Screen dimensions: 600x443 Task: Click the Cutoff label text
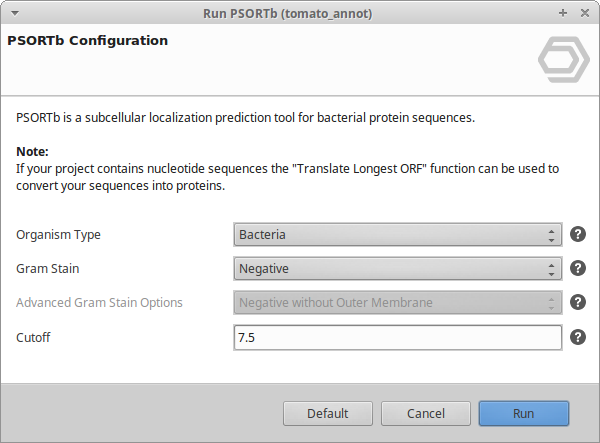click(33, 337)
